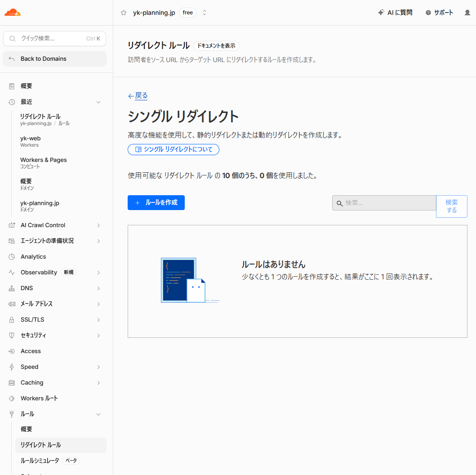Focus the クイック検索 search field

pos(55,39)
